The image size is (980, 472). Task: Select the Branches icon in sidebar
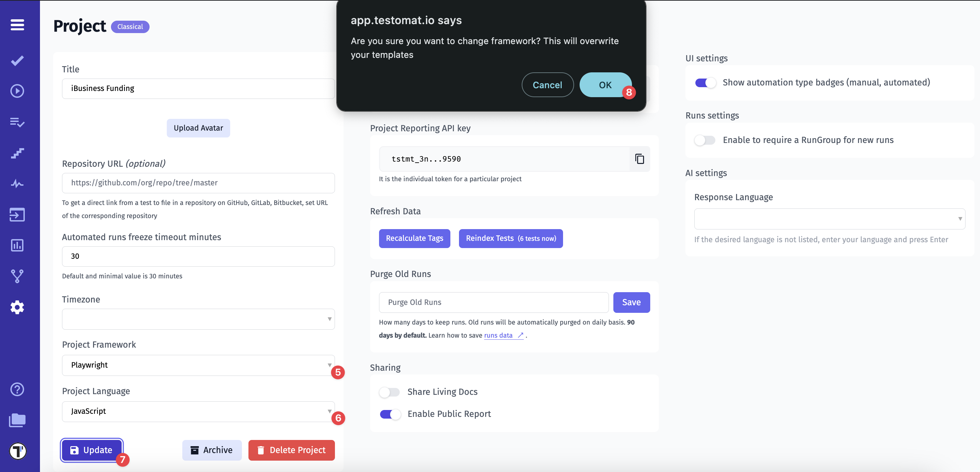[17, 276]
